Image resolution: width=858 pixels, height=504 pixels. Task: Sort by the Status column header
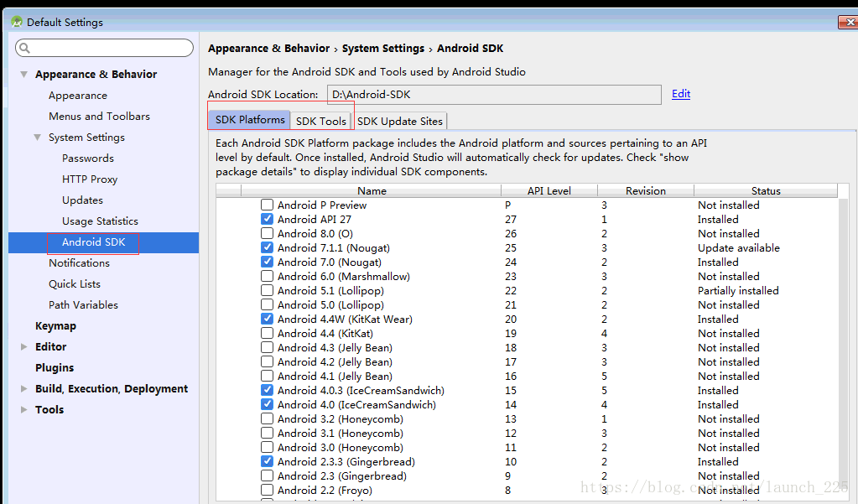(766, 190)
